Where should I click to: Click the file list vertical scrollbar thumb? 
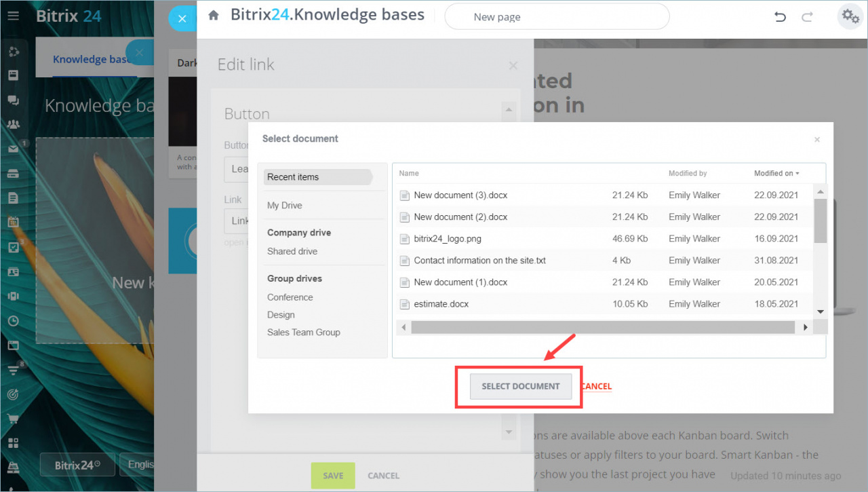pos(820,221)
